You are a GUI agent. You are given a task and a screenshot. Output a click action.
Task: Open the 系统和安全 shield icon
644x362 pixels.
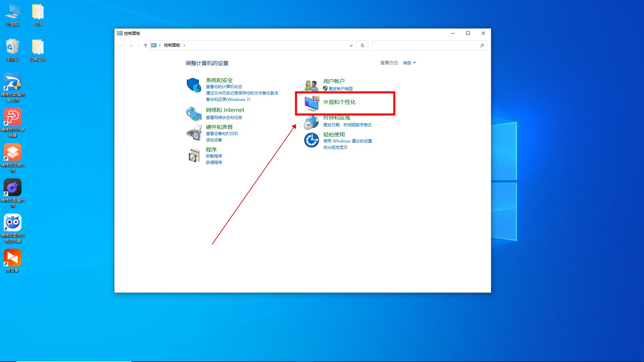coord(194,85)
